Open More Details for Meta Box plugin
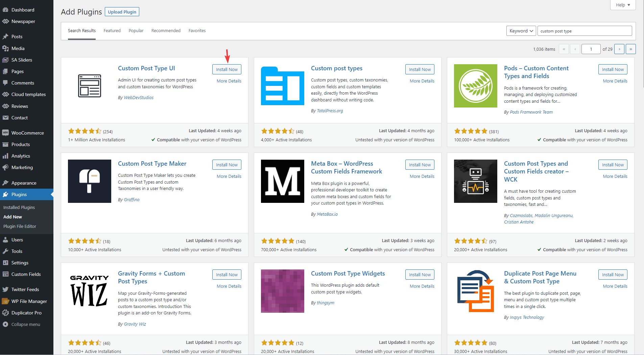 [x=422, y=176]
